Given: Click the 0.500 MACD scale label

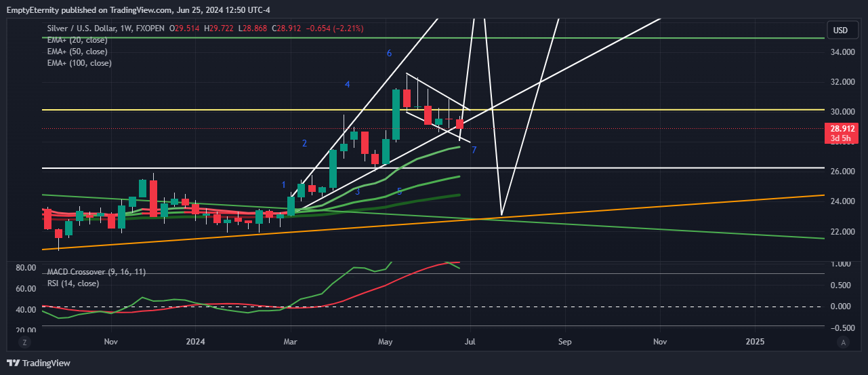Looking at the screenshot, I should tap(842, 285).
